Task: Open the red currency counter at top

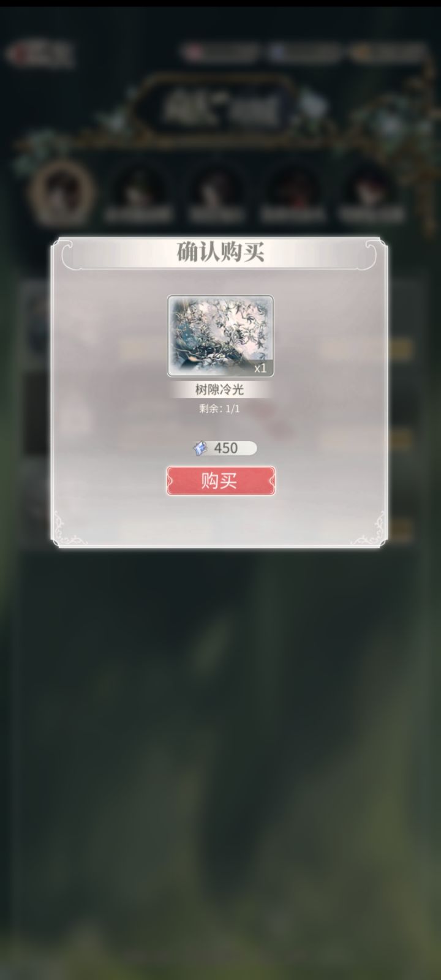Action: pos(221,53)
